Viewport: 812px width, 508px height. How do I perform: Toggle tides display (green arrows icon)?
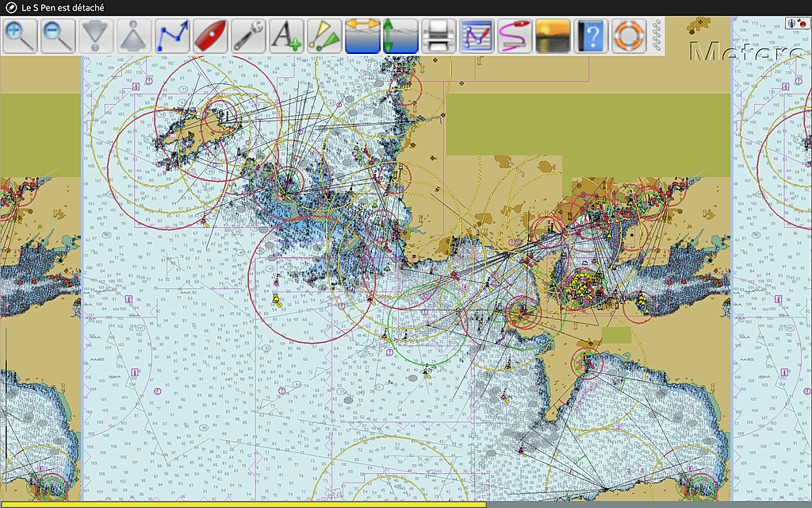tap(400, 36)
